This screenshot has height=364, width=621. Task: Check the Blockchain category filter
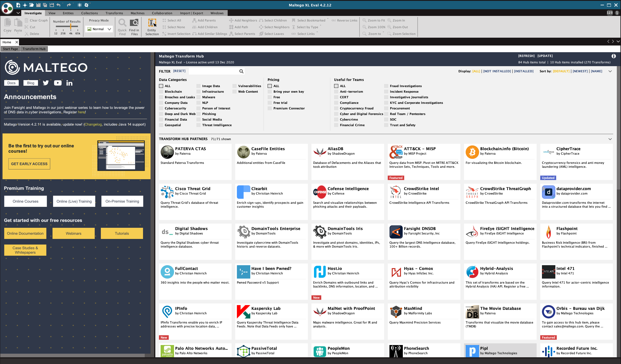(161, 92)
